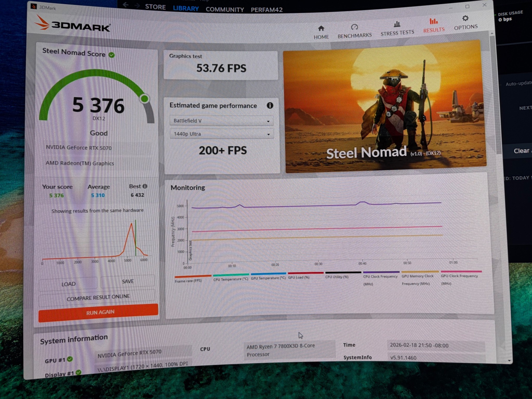Click the LOAD button
This screenshot has height=399, width=532.
pyautogui.click(x=68, y=284)
